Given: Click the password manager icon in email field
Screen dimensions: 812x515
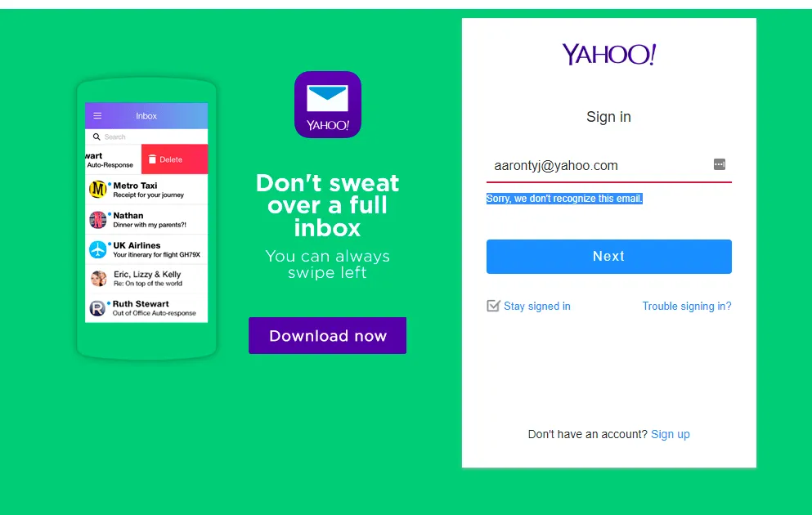Looking at the screenshot, I should [x=720, y=164].
